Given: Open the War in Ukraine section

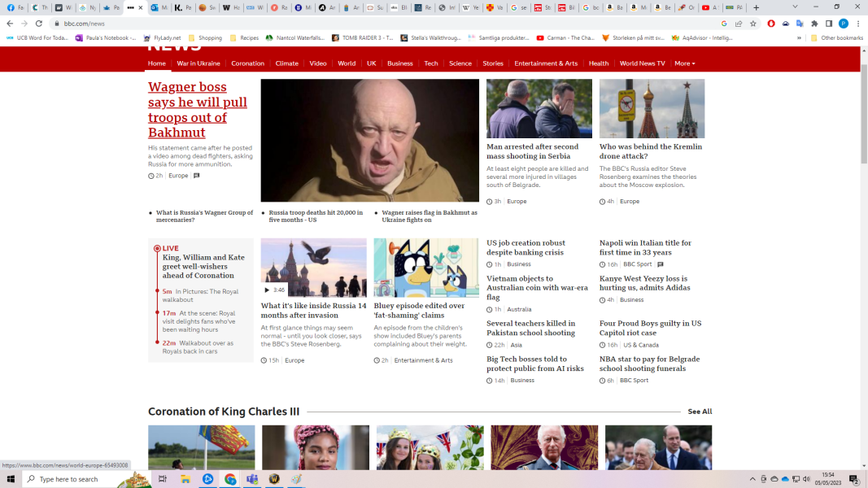Looking at the screenshot, I should (x=198, y=63).
